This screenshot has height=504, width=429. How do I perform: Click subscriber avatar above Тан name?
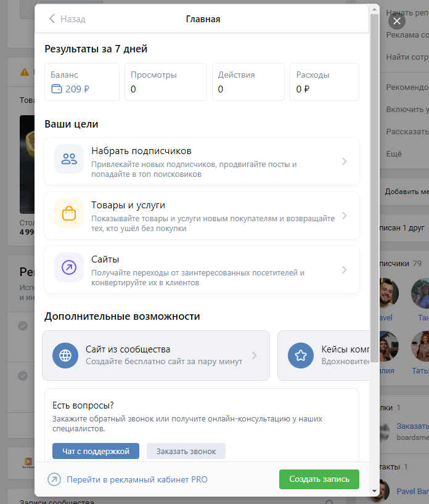coord(420,293)
